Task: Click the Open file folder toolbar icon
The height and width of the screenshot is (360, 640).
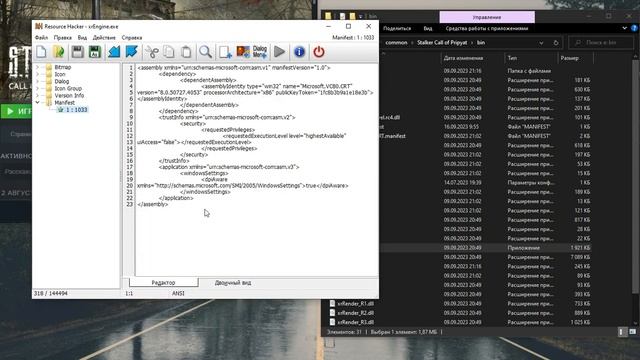Action: pos(59,52)
